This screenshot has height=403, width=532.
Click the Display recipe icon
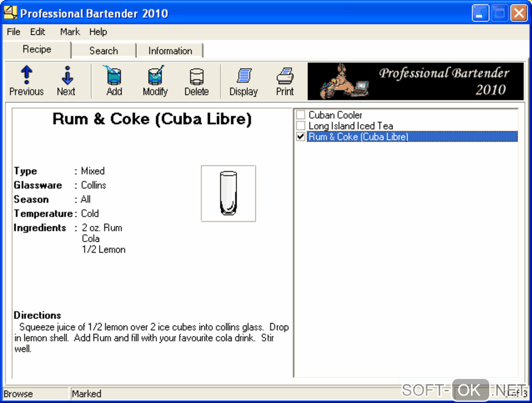coord(244,81)
